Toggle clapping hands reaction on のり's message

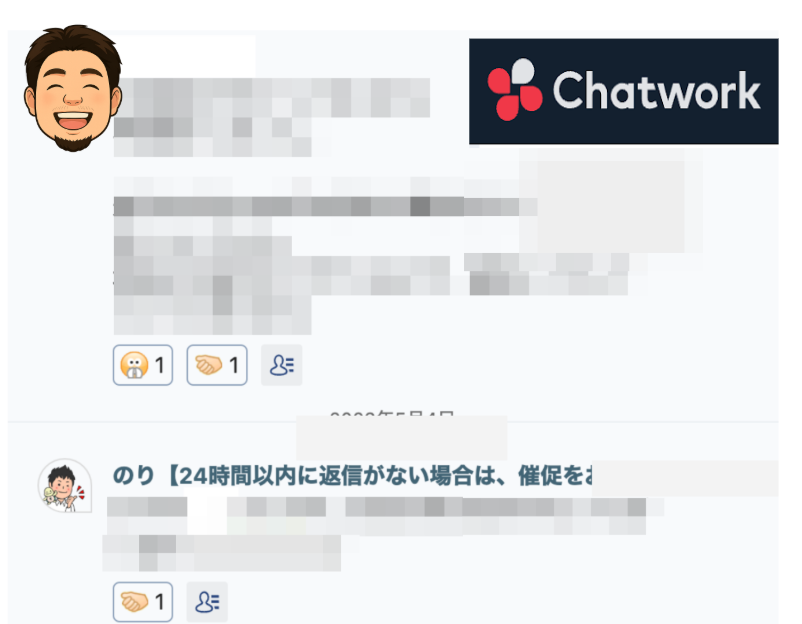143,601
